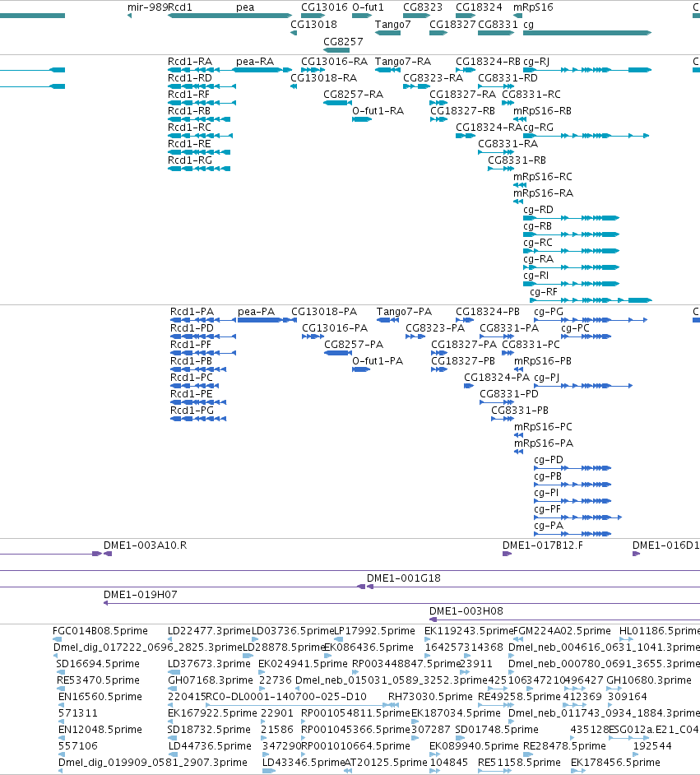Select EST AT20125.5prime

[385, 763]
